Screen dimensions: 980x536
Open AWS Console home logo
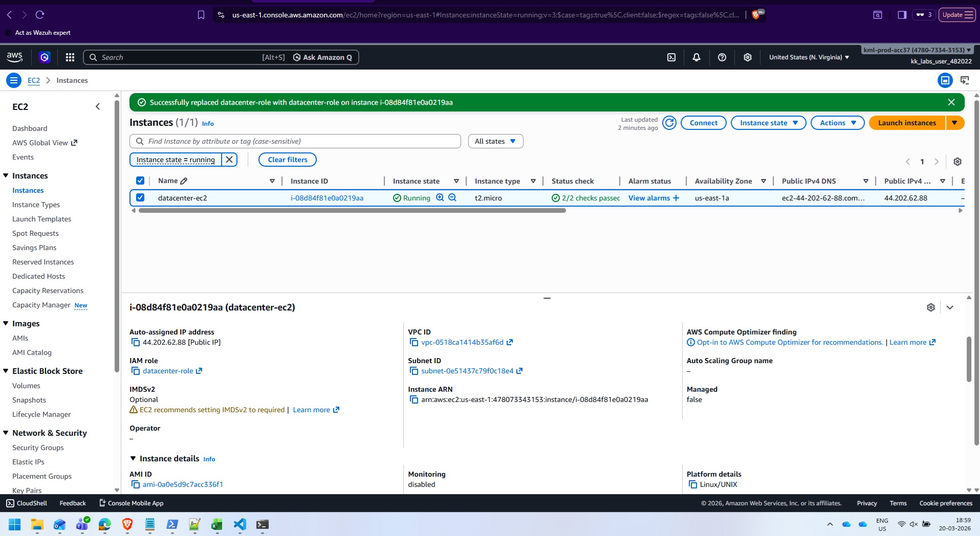coord(15,57)
